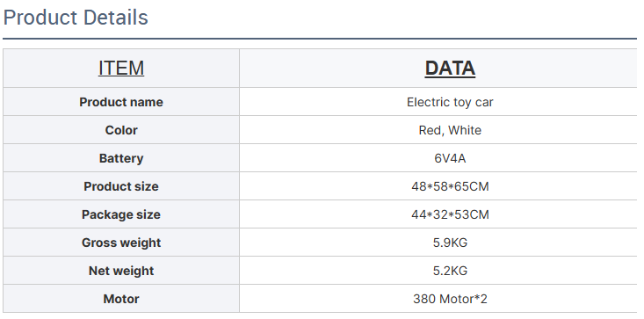Click the Product name label cell
The width and height of the screenshot is (644, 319).
(x=121, y=102)
